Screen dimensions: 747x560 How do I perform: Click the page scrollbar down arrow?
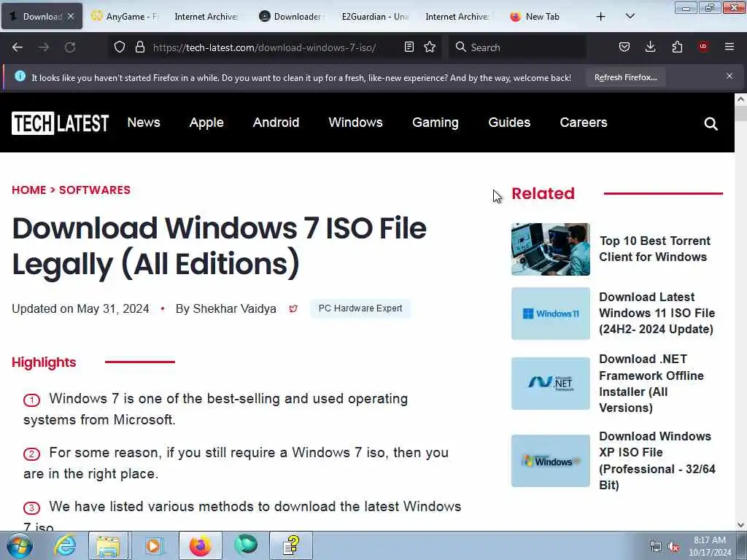tap(740, 525)
